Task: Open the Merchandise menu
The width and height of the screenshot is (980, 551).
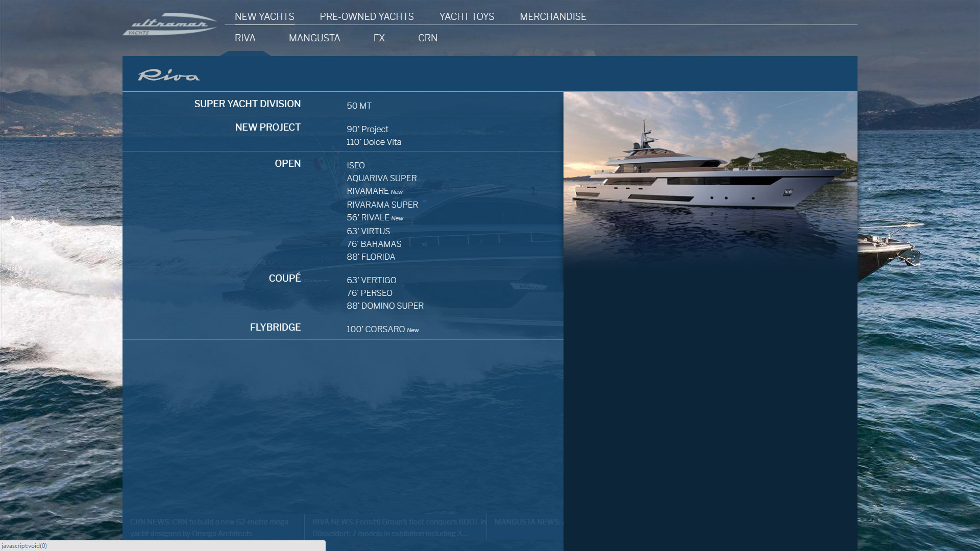Action: (x=553, y=16)
